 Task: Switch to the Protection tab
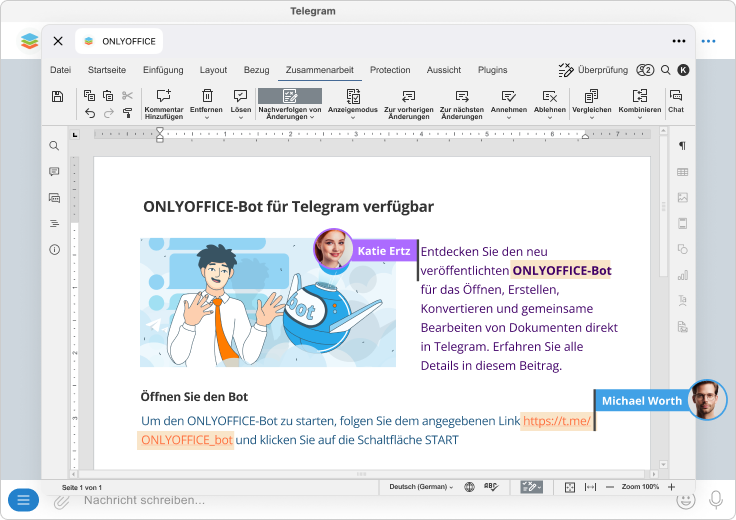point(390,70)
